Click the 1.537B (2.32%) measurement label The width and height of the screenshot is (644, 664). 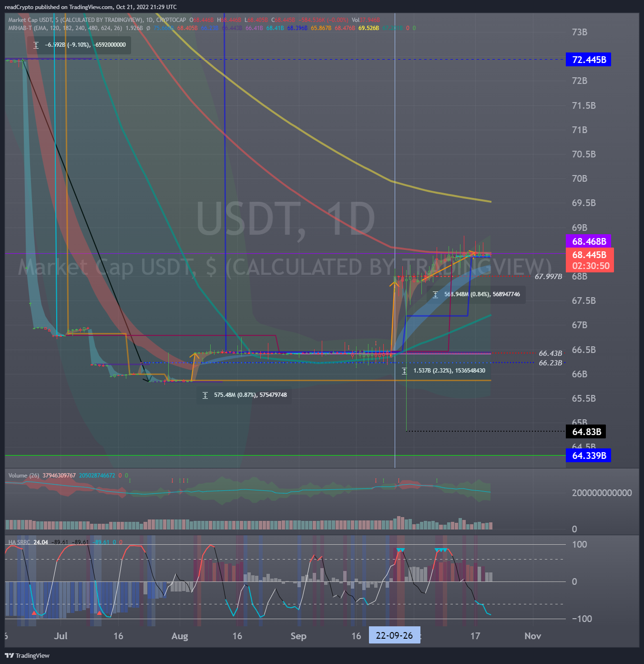point(449,371)
